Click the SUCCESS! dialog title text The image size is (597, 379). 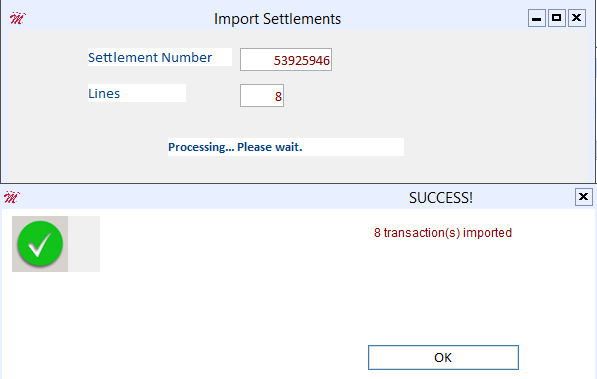click(x=441, y=198)
